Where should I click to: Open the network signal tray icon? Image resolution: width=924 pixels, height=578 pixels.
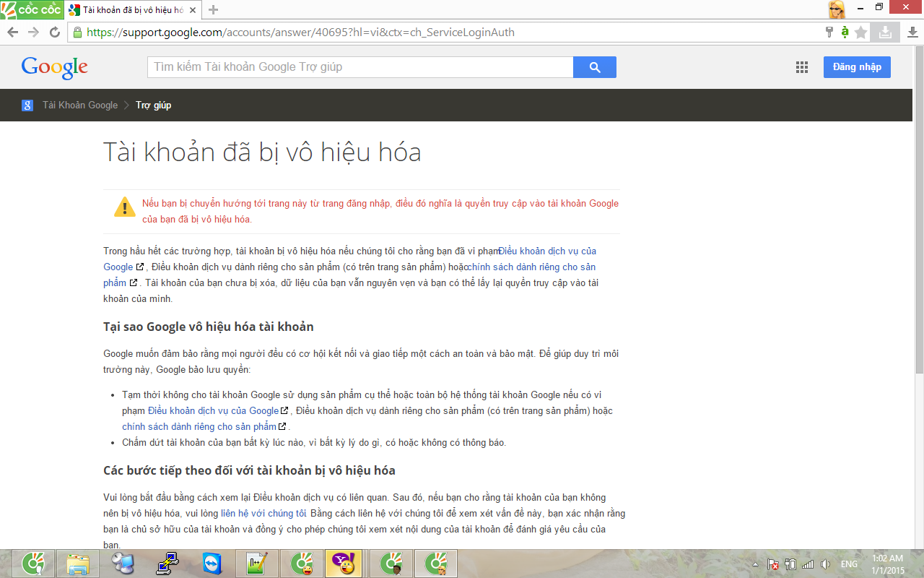tap(808, 564)
